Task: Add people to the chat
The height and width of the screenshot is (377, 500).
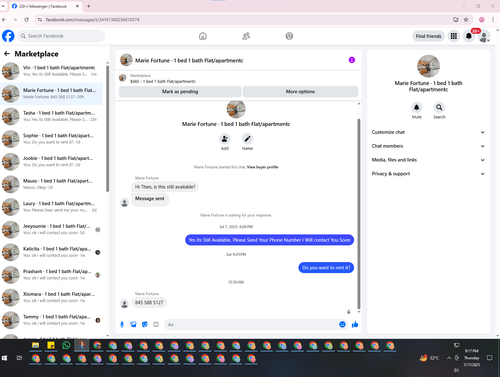Action: (x=225, y=139)
